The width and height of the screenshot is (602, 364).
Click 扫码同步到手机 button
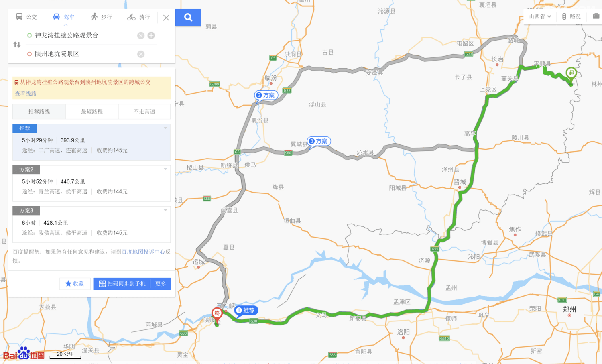pos(122,284)
